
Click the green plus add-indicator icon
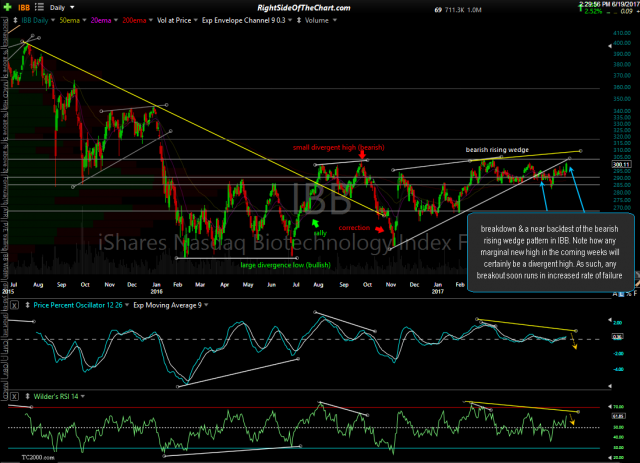(x=7, y=7)
